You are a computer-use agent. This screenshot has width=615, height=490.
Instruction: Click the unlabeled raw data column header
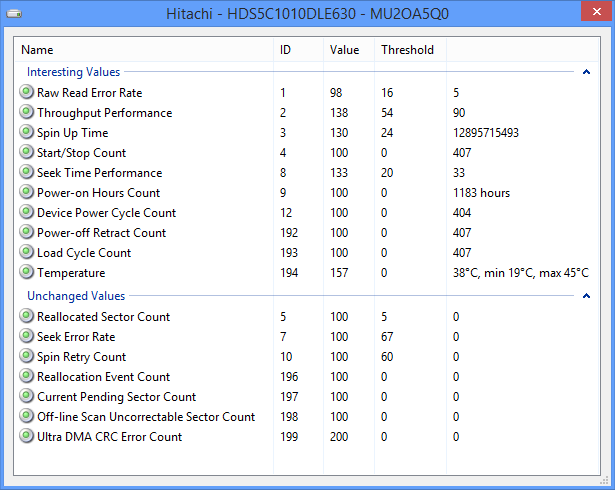522,50
